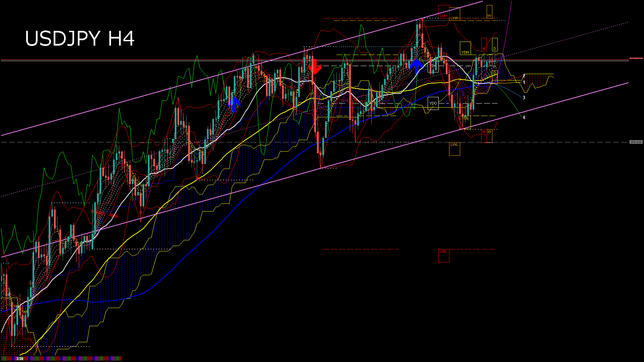Click the USDJPY H4 chart title

80,39
